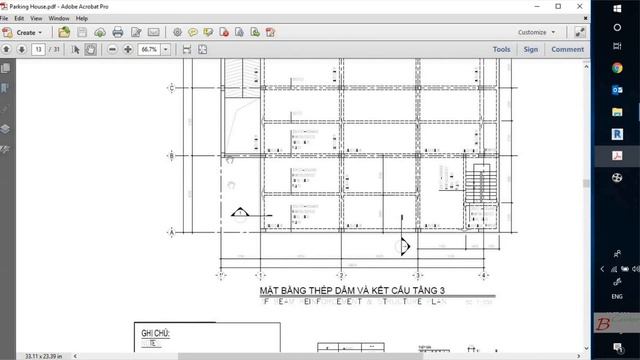
Task: Click the Edit text and images icon
Action: 136,32
